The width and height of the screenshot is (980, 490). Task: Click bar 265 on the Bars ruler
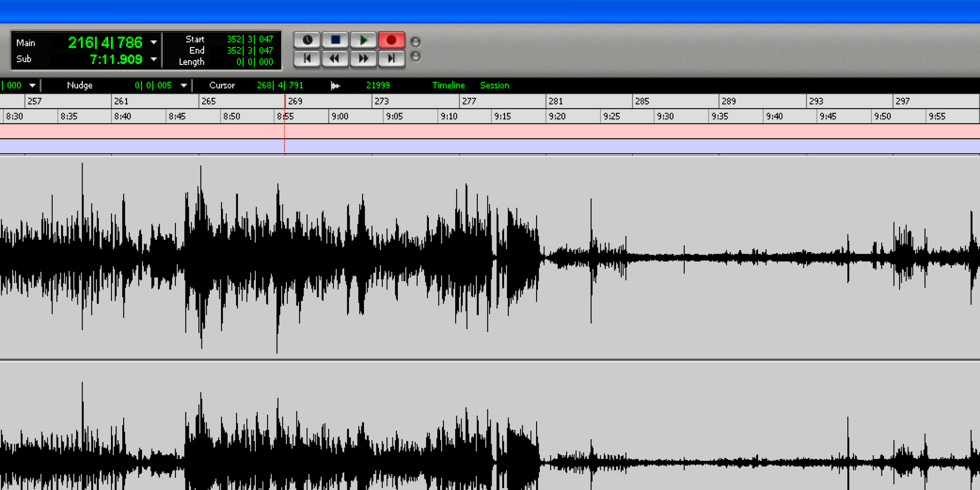(209, 101)
